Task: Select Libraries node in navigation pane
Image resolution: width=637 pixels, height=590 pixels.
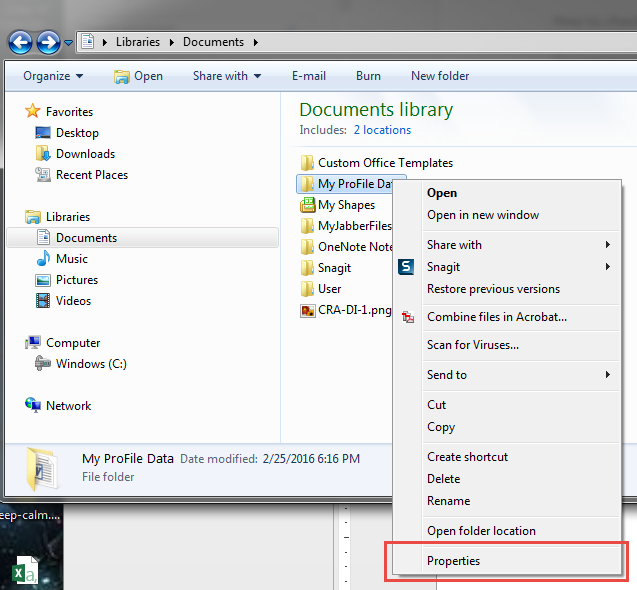Action: [x=57, y=217]
